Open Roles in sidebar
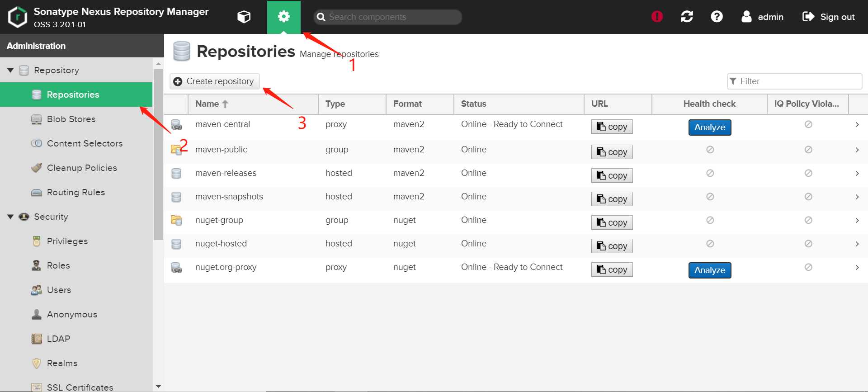Image resolution: width=868 pixels, height=392 pixels. [x=76, y=265]
